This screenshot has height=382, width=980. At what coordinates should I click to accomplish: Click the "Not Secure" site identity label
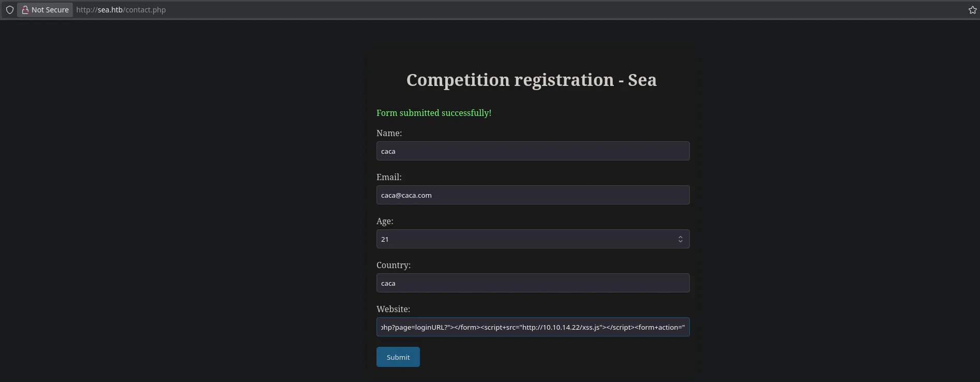(x=50, y=10)
